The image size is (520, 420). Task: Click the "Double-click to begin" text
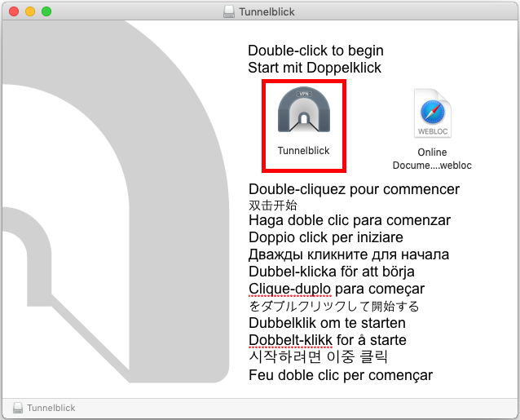pyautogui.click(x=315, y=51)
